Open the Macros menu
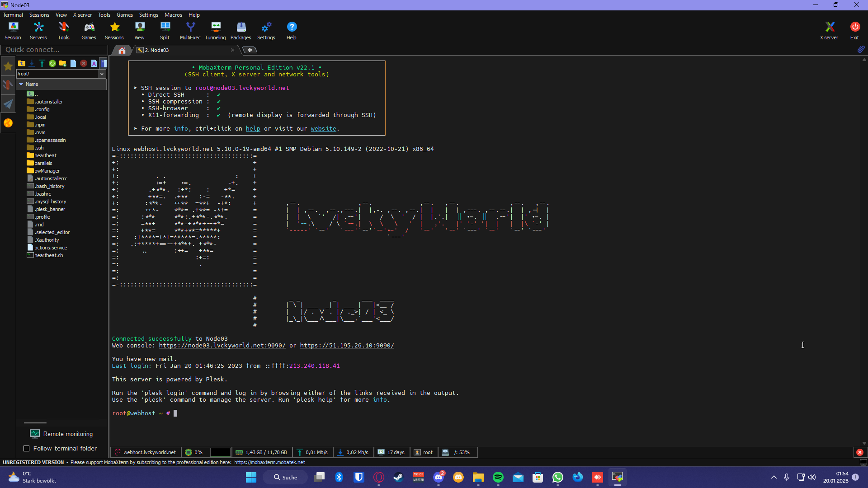The width and height of the screenshot is (868, 488). [173, 15]
